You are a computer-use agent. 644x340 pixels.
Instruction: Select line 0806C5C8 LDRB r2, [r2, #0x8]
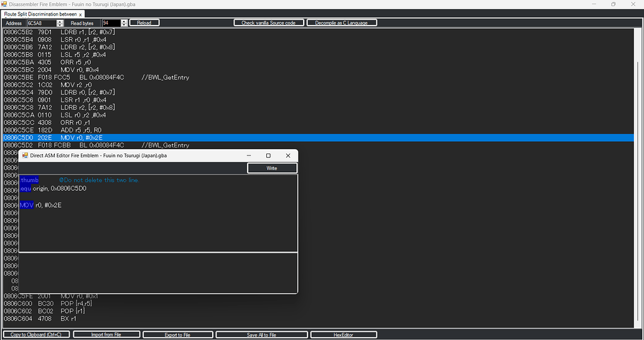pos(319,108)
